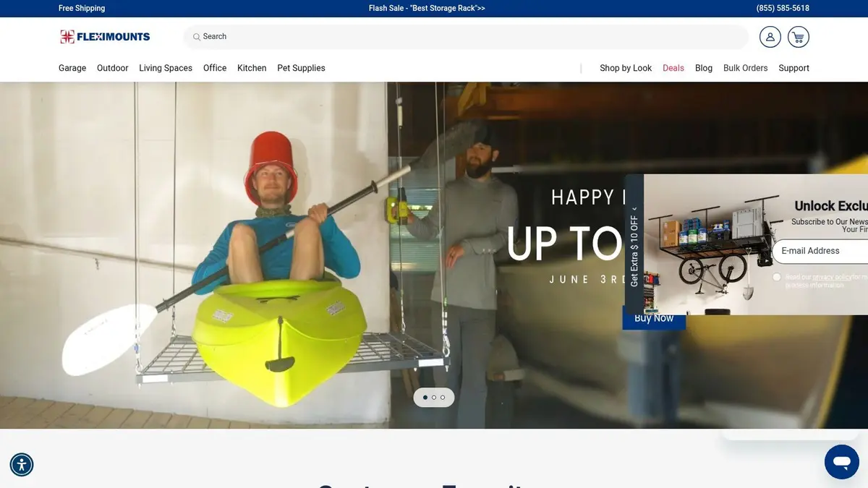Open the user account icon

pos(770,37)
